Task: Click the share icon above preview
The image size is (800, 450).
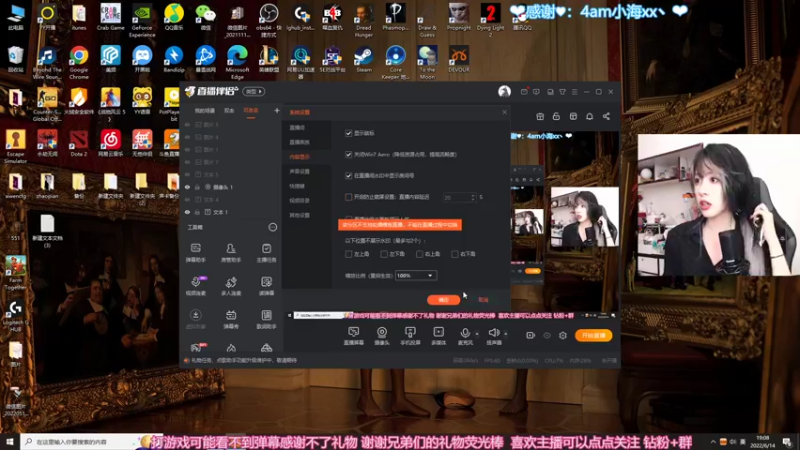Action: pos(606,116)
